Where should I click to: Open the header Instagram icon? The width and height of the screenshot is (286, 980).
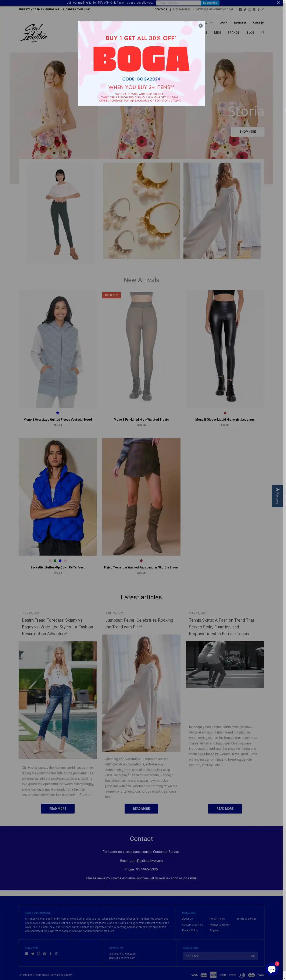pos(250,10)
